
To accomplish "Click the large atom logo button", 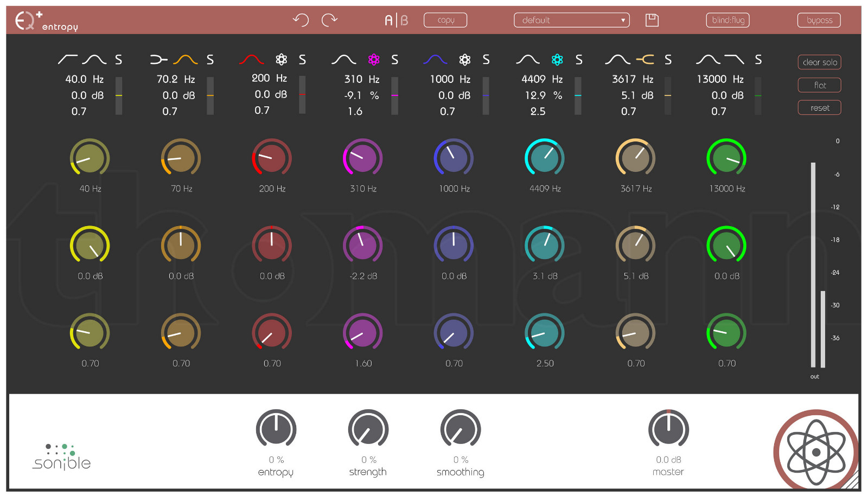I will (x=816, y=451).
